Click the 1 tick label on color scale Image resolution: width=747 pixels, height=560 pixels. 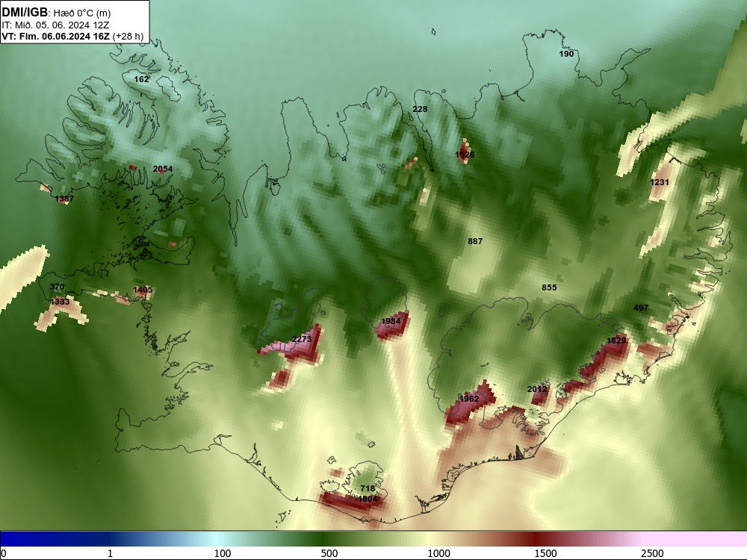click(111, 553)
